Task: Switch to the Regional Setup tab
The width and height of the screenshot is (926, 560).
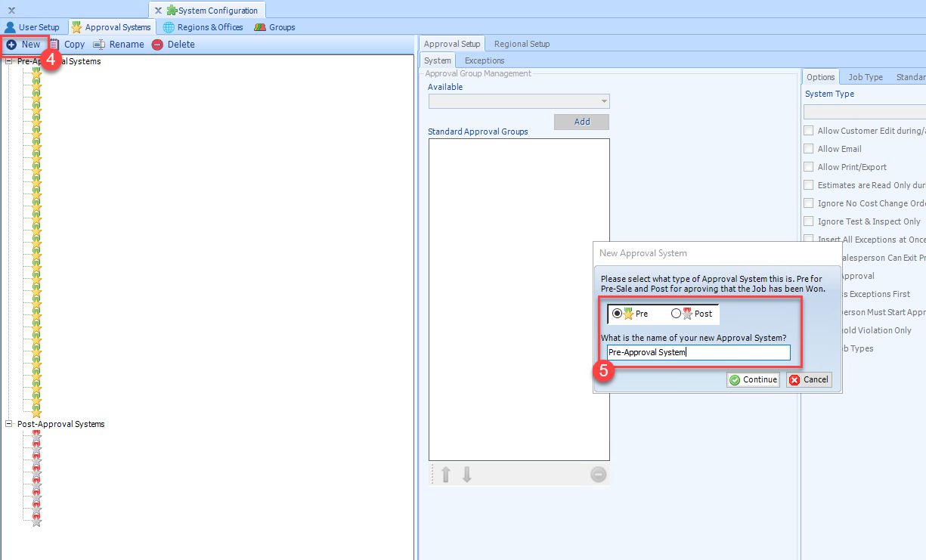Action: 521,44
